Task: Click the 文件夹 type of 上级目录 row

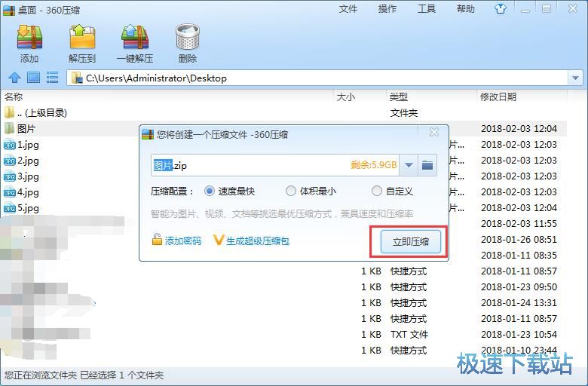Action: point(404,113)
